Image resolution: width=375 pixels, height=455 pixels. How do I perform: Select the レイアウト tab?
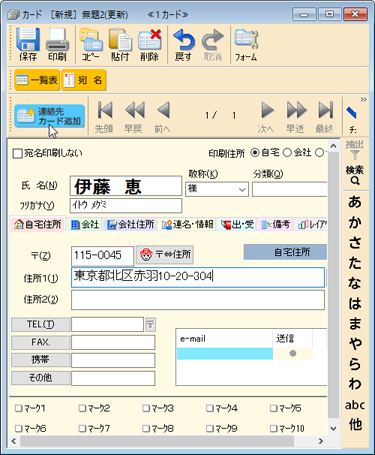click(311, 224)
